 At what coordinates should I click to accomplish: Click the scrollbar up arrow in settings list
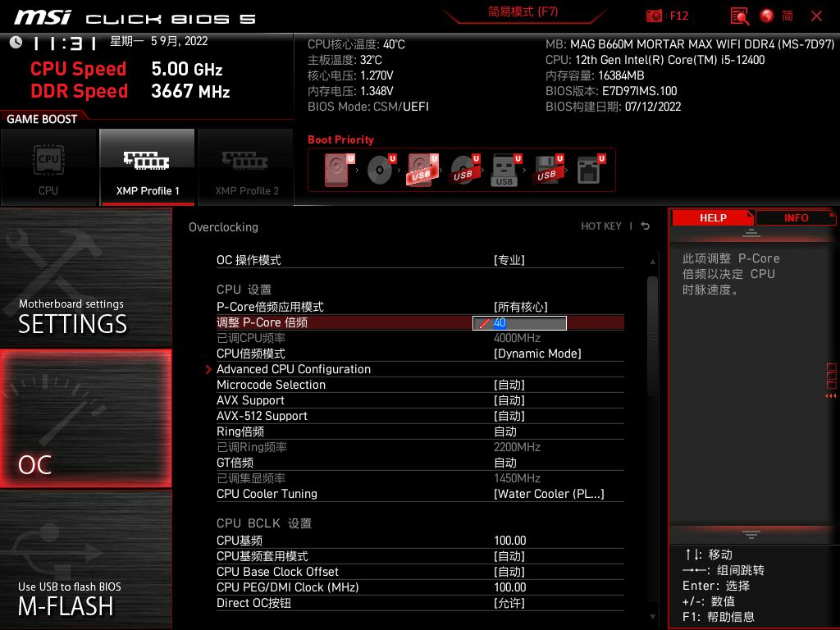pos(652,262)
